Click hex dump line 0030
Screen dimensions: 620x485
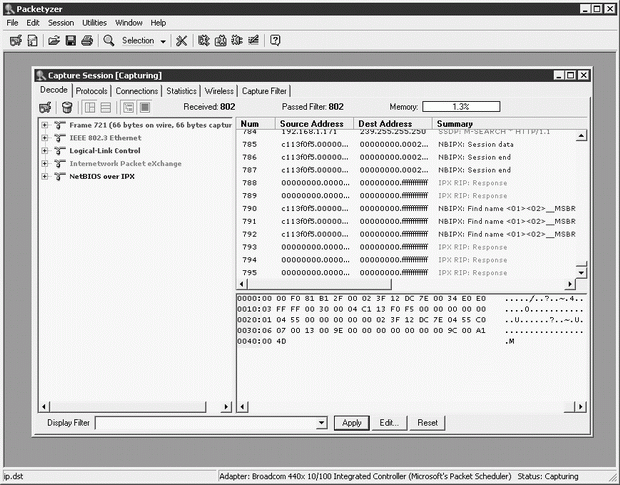point(410,330)
